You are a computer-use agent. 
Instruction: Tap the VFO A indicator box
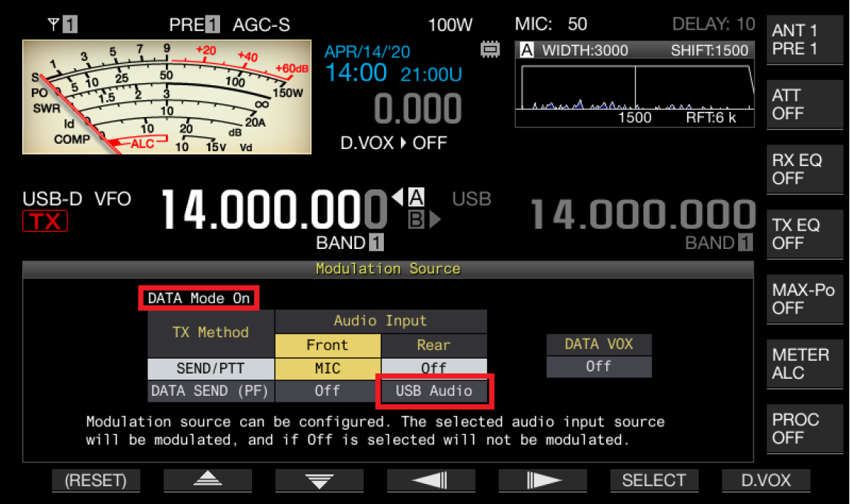[x=416, y=196]
